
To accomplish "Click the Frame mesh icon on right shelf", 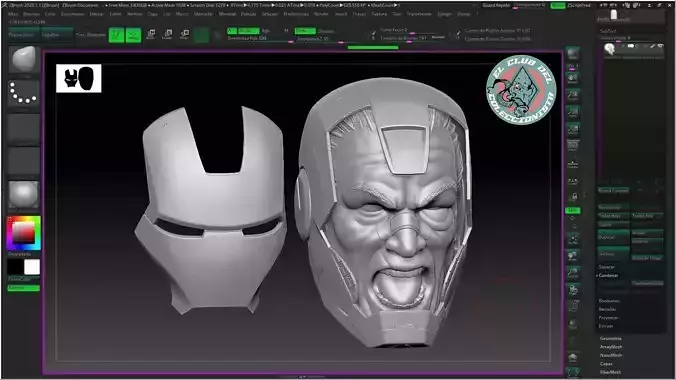I will click(x=573, y=239).
